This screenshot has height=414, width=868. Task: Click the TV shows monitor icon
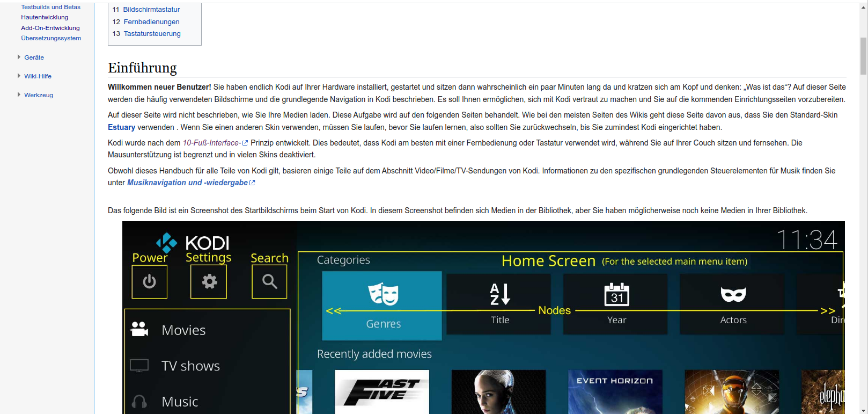tap(139, 366)
